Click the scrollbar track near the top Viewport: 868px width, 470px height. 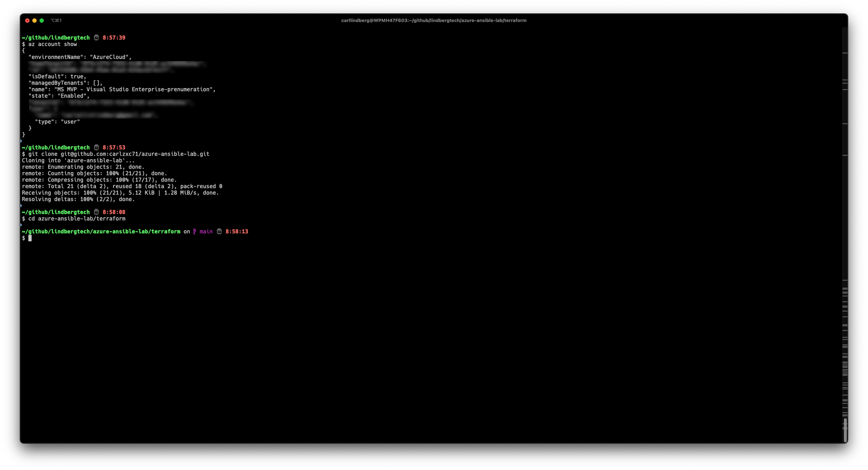coord(845,39)
